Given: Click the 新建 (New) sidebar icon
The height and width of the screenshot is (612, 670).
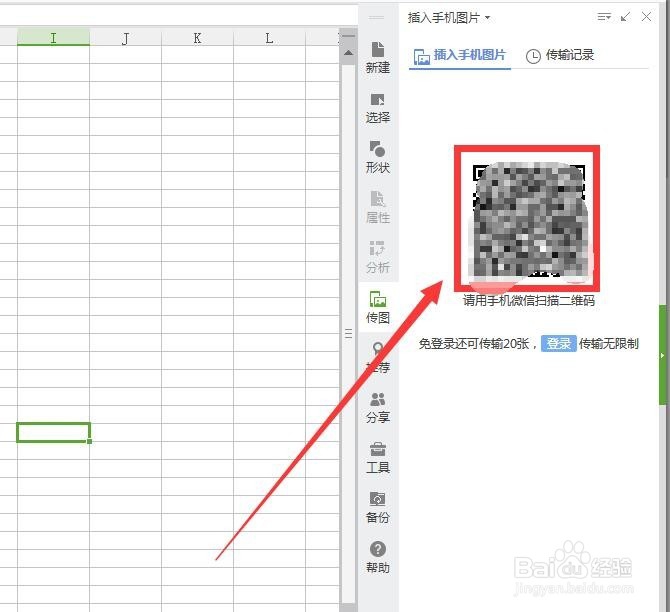Looking at the screenshot, I should pyautogui.click(x=378, y=58).
